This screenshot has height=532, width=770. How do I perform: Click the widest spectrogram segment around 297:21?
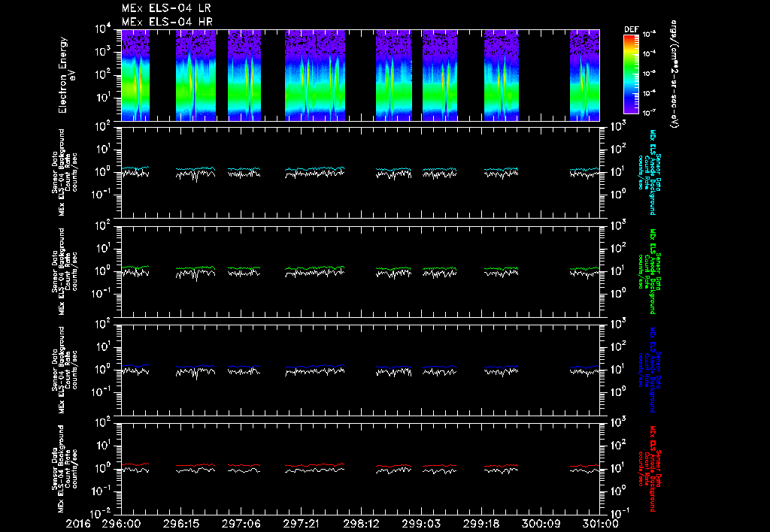[315, 75]
